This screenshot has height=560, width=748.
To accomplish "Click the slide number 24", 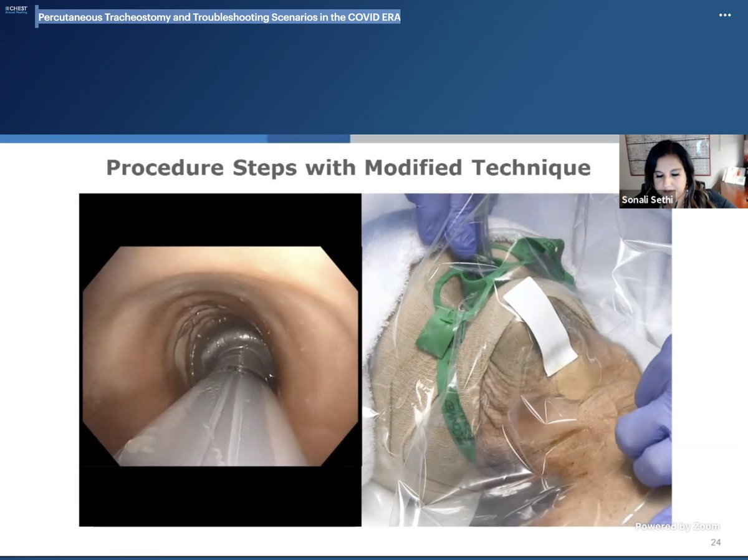I will point(716,543).
